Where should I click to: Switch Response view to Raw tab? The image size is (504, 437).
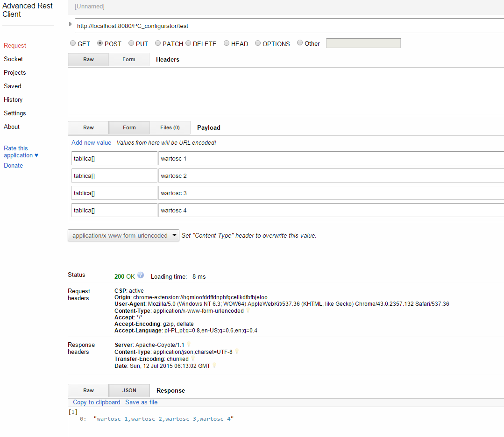click(x=88, y=390)
